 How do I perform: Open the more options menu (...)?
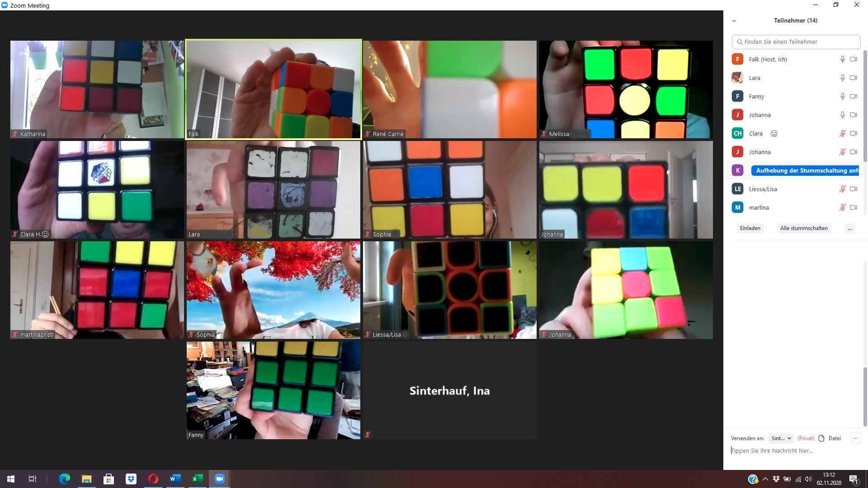849,228
